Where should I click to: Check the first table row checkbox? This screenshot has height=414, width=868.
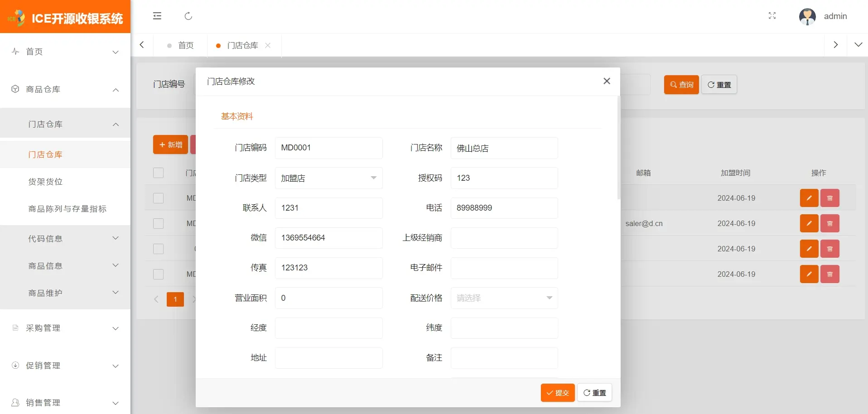click(158, 198)
